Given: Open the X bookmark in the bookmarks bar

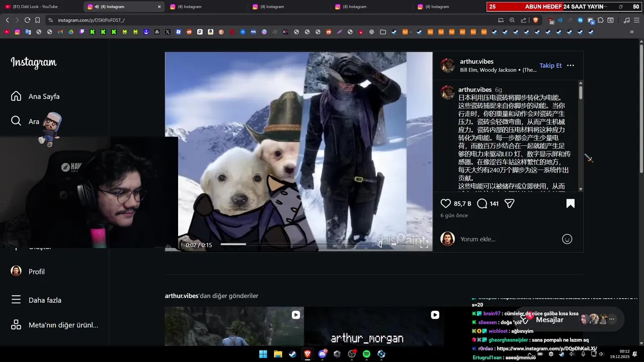Looking at the screenshot, I should click(168, 32).
